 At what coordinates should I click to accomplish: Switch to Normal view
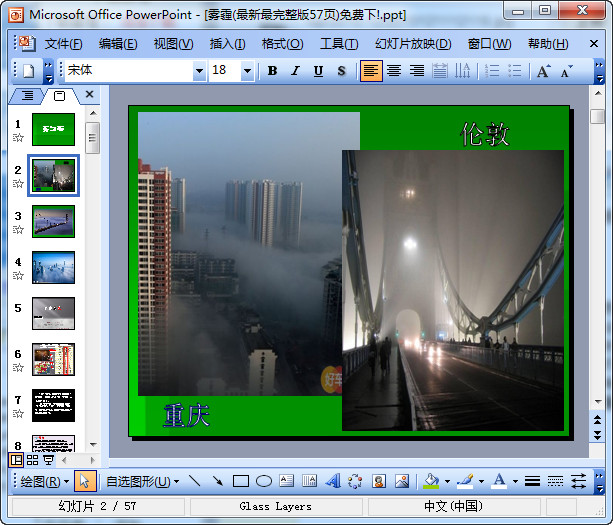[16, 460]
